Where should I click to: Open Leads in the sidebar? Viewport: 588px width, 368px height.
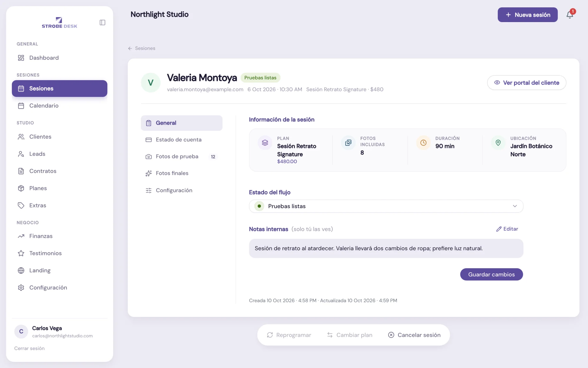pyautogui.click(x=59, y=154)
